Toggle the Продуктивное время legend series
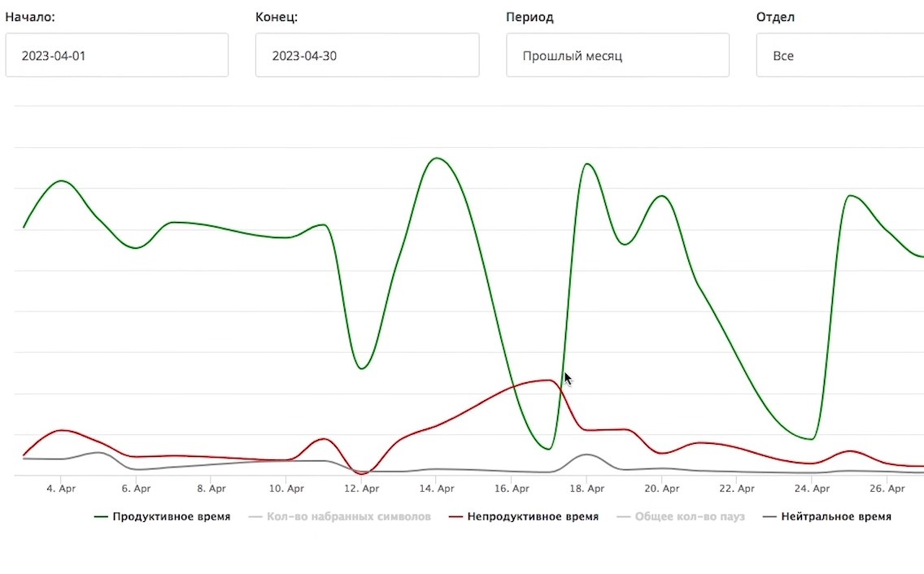This screenshot has height=574, width=924. tap(171, 516)
